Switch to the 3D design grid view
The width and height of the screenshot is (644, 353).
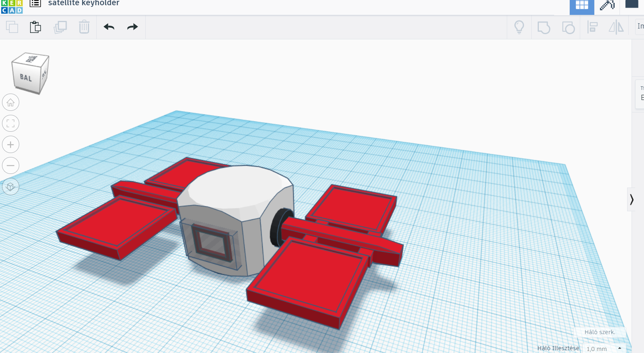point(582,6)
